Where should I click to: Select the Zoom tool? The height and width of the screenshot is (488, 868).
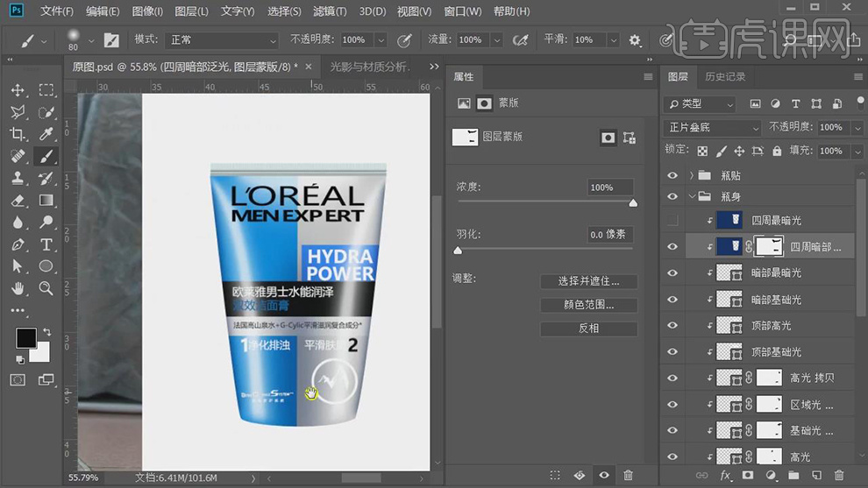[46, 288]
